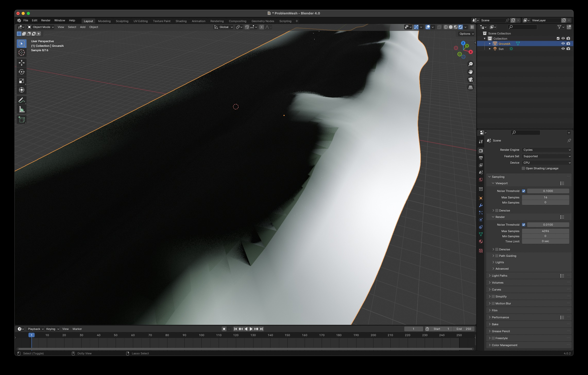Image resolution: width=588 pixels, height=375 pixels.
Task: Open the Device dropdown
Action: 547,163
